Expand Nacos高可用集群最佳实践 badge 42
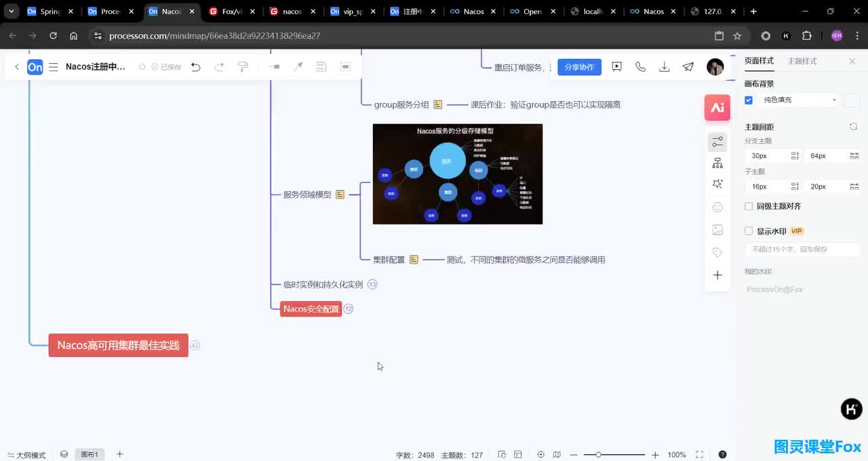Image resolution: width=868 pixels, height=461 pixels. [x=195, y=346]
